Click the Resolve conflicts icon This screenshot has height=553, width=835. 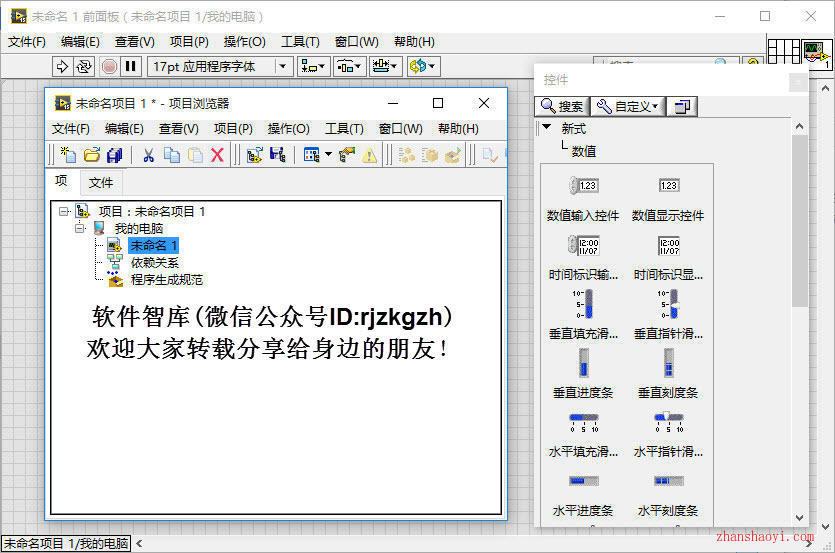(347, 155)
